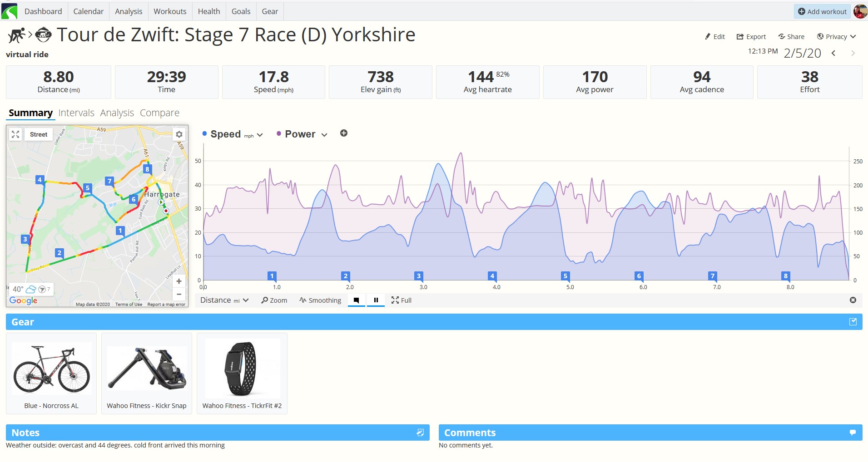Go to next workout arrow

coord(853,53)
